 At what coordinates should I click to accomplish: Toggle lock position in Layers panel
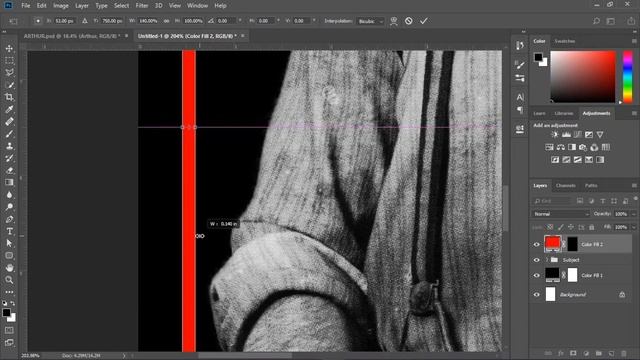(571, 227)
